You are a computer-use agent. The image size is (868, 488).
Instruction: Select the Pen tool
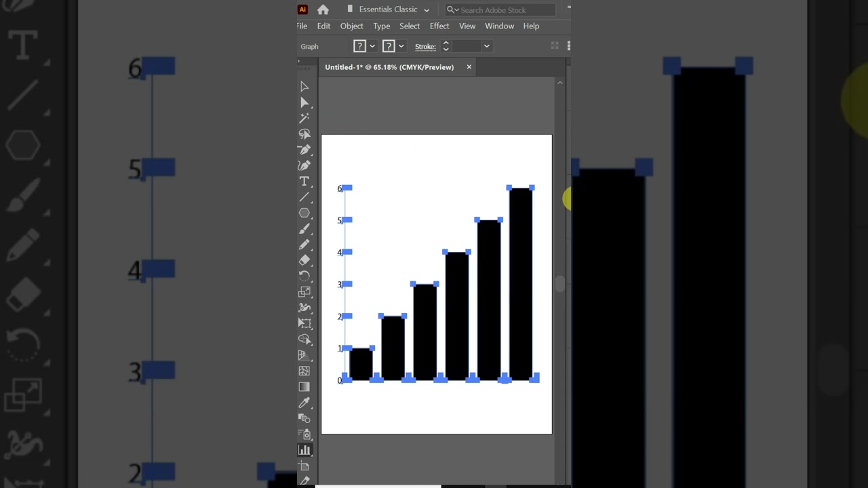304,150
